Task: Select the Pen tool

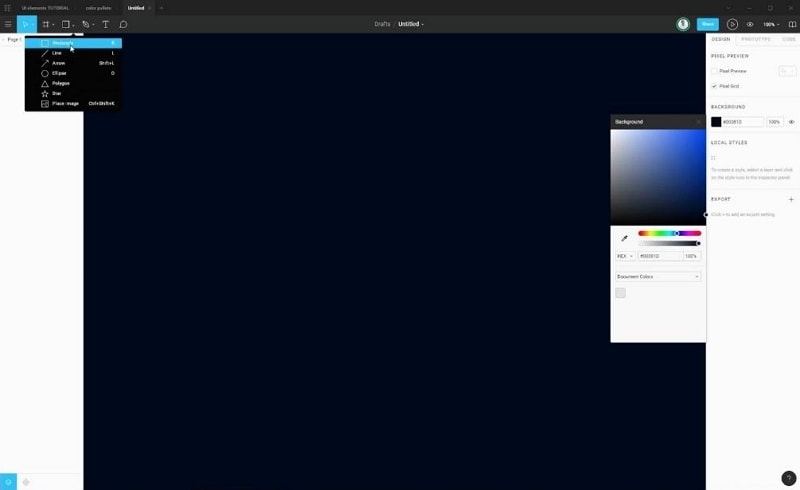Action: tap(86, 24)
